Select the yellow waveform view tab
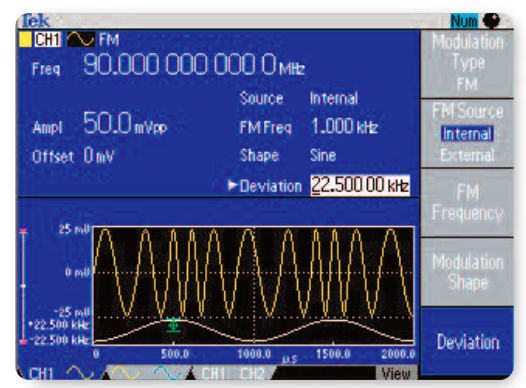 [125, 373]
